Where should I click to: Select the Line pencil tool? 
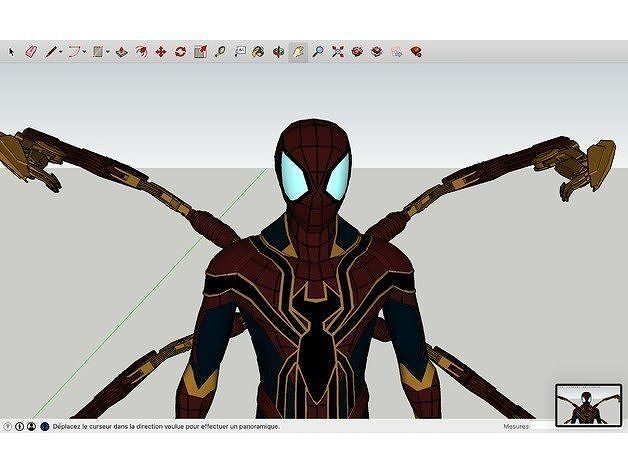pyautogui.click(x=51, y=52)
